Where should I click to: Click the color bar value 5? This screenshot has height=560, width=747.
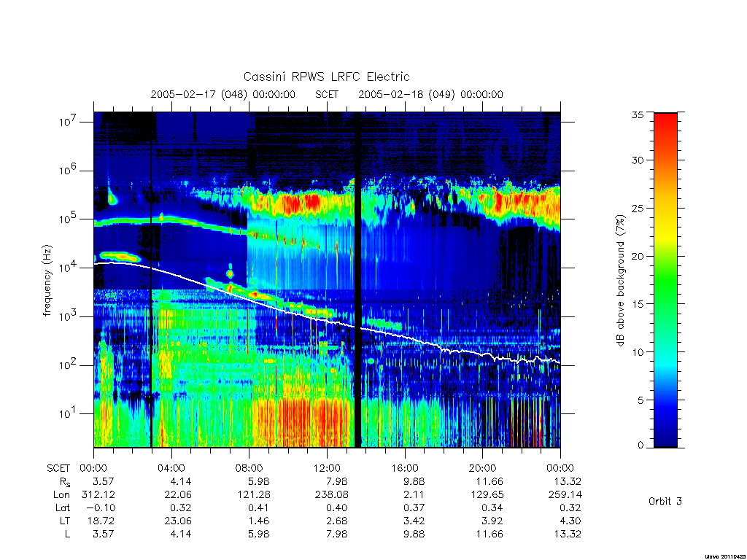click(x=640, y=400)
